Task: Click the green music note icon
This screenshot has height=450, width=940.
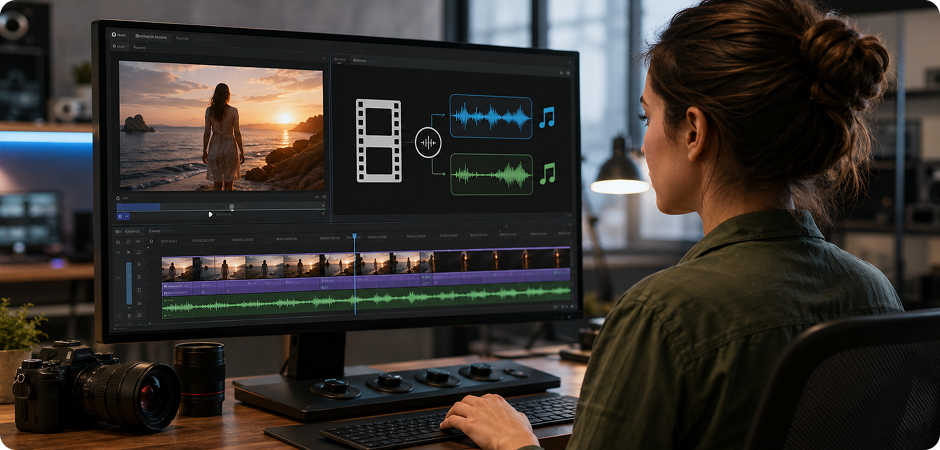Action: [x=547, y=173]
